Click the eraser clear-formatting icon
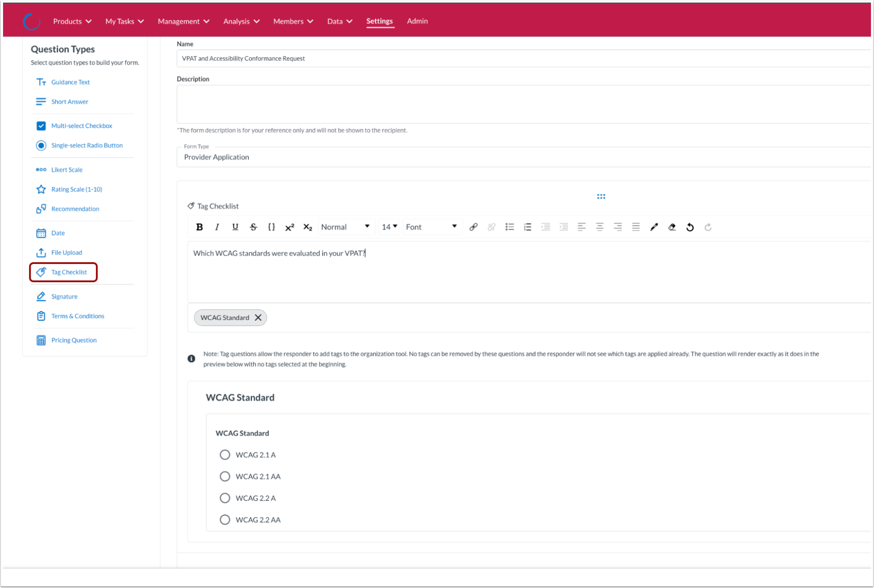Viewport: 874px width, 588px height. pyautogui.click(x=672, y=227)
